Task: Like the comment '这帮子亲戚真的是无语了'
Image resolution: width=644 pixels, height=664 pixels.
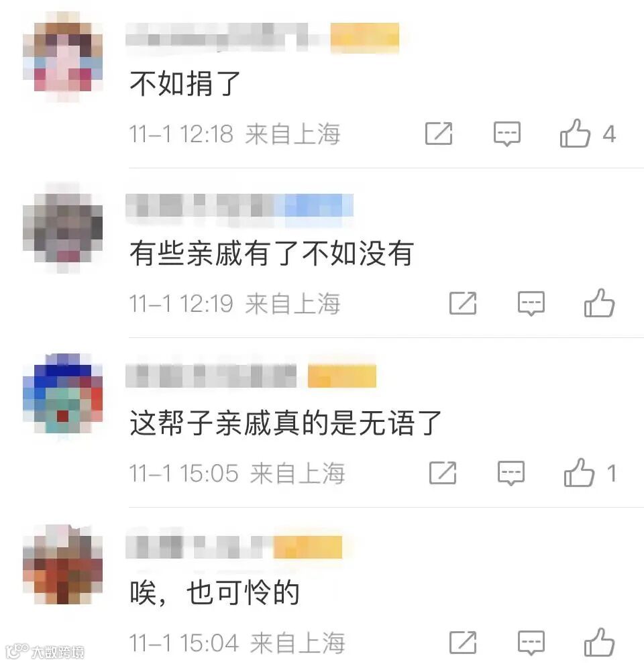Action: coord(579,472)
